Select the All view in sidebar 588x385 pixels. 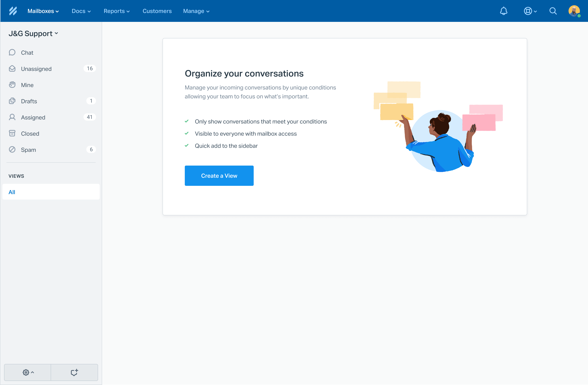point(51,192)
